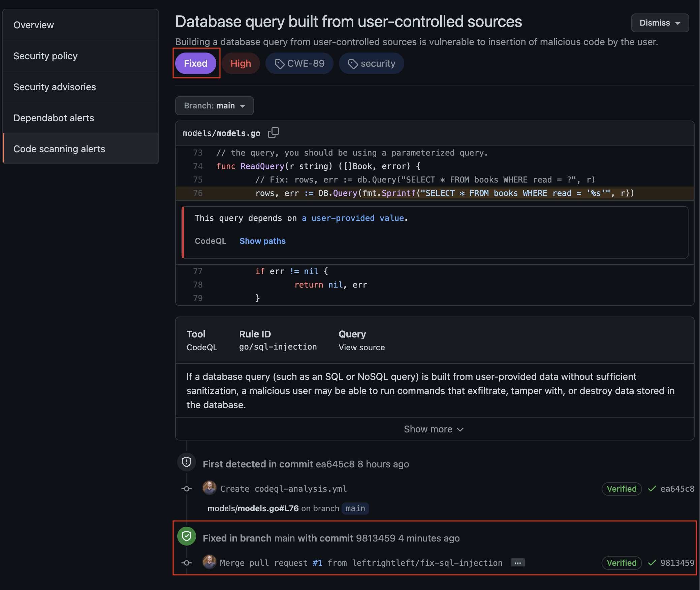This screenshot has width=700, height=590.
Task: Expand Show more rule description
Action: pyautogui.click(x=434, y=429)
